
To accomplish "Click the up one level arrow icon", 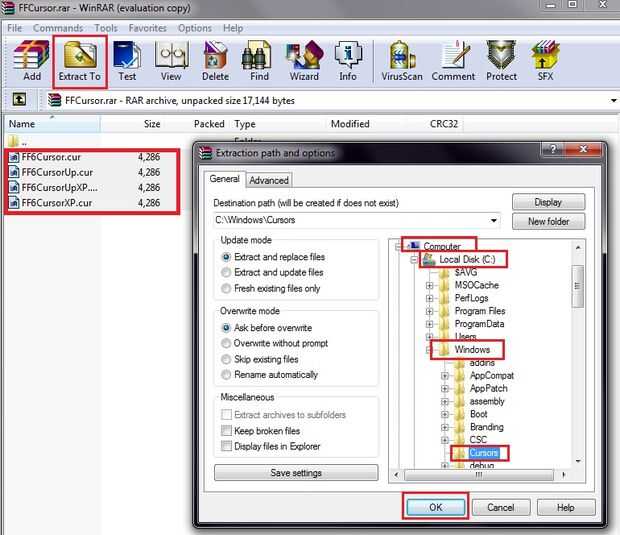I will coord(19,100).
